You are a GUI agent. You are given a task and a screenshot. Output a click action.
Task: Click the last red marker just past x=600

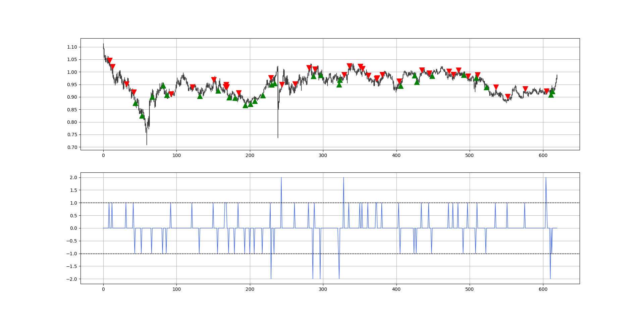(547, 91)
